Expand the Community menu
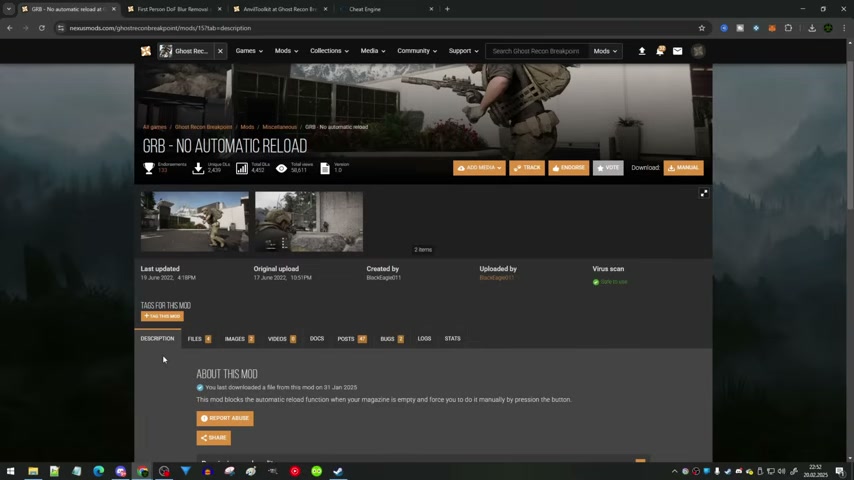Screen dimensions: 854x480 coord(417,51)
